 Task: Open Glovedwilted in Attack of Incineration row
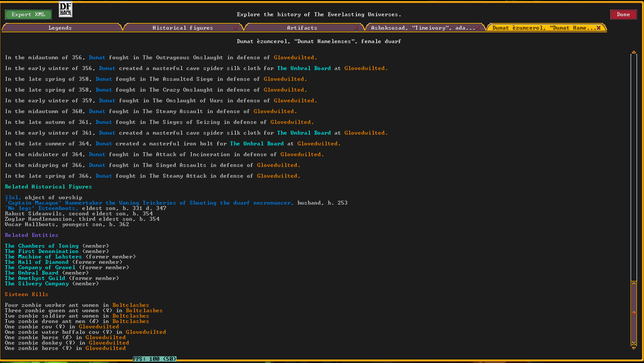pyautogui.click(x=302, y=154)
